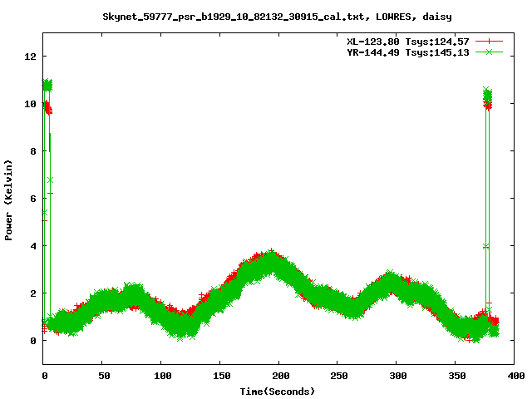
Task: Click x-axis tick label 300
Action: pyautogui.click(x=398, y=376)
